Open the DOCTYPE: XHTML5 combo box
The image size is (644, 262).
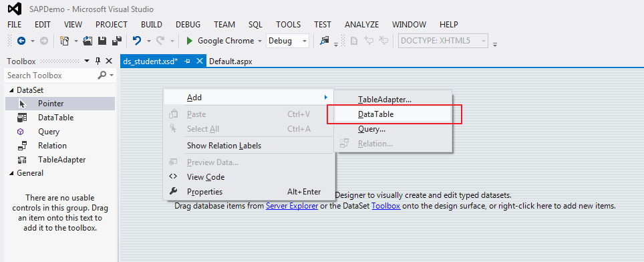(443, 41)
